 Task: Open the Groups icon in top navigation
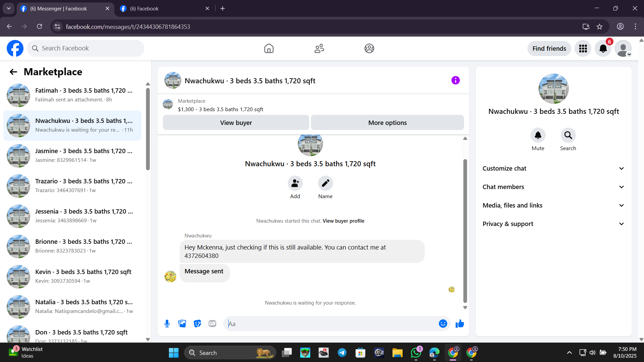(369, 48)
